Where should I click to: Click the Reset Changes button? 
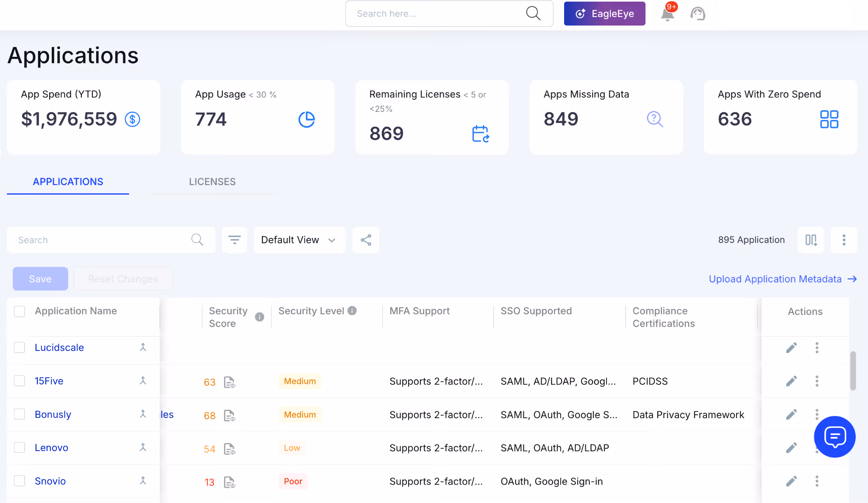click(x=123, y=279)
